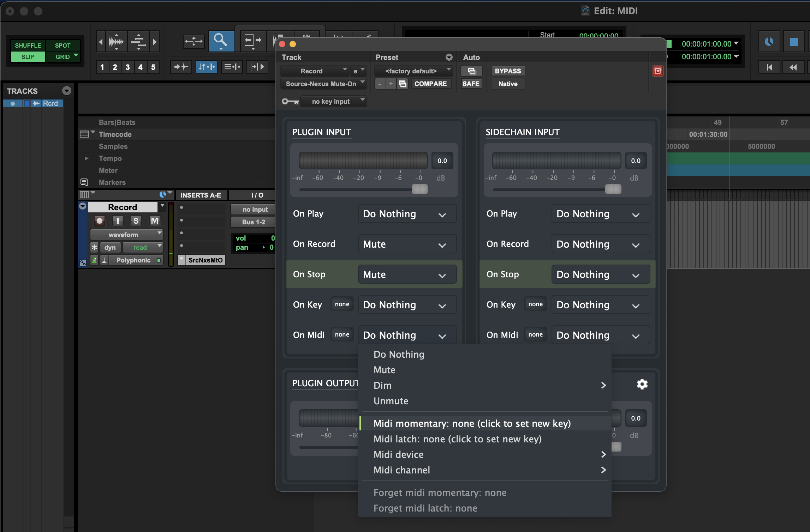Open the plugin output settings gear
The height and width of the screenshot is (532, 810).
pyautogui.click(x=642, y=384)
